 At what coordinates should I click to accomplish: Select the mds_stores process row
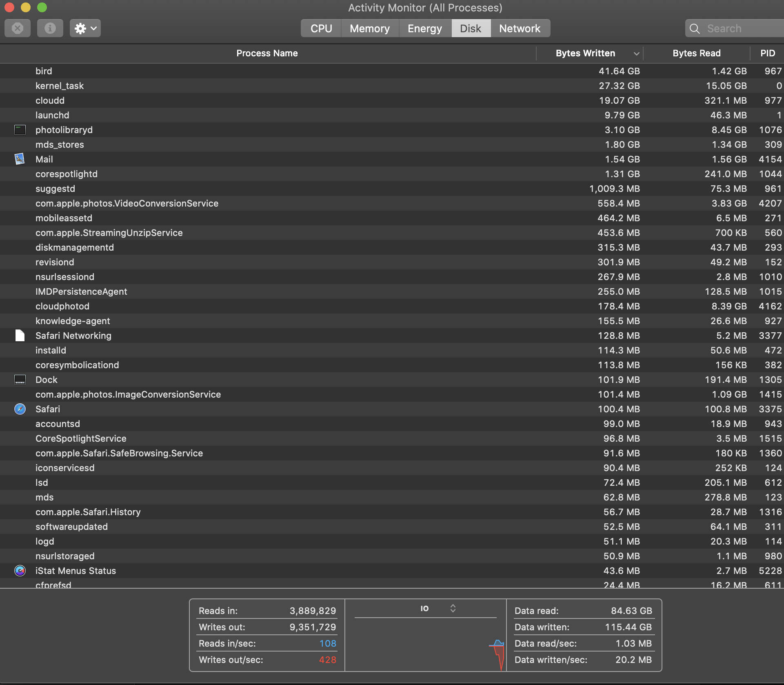coord(392,145)
